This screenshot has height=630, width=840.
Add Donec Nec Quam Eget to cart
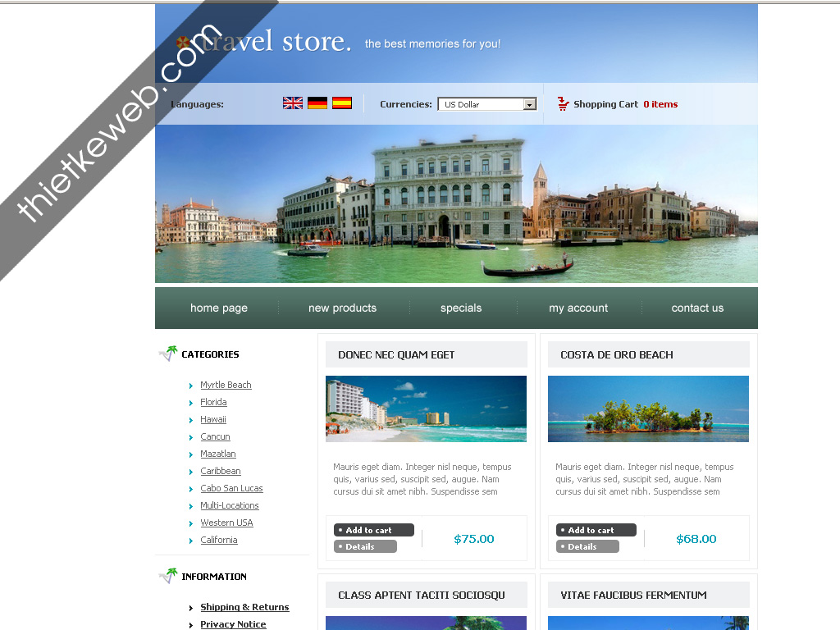[373, 530]
